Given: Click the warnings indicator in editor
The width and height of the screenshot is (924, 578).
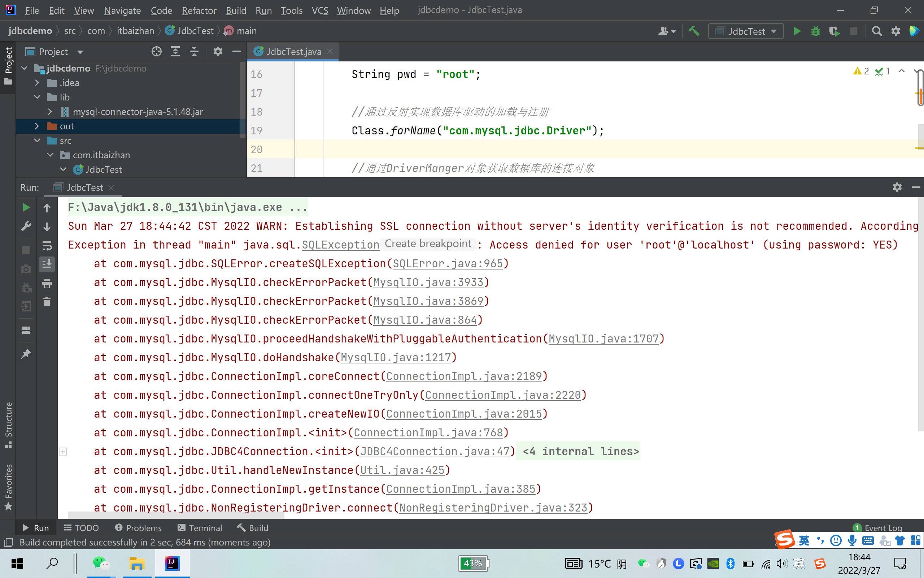Looking at the screenshot, I should coord(862,71).
